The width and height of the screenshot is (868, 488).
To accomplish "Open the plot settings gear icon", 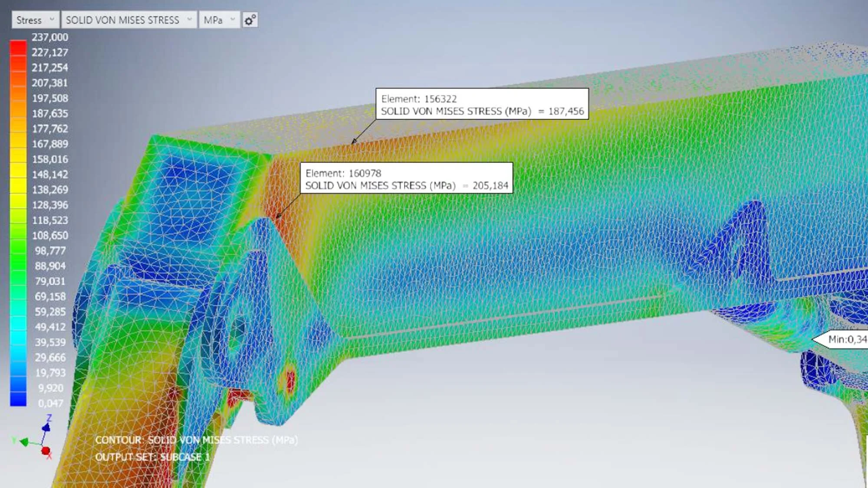I will pos(250,20).
